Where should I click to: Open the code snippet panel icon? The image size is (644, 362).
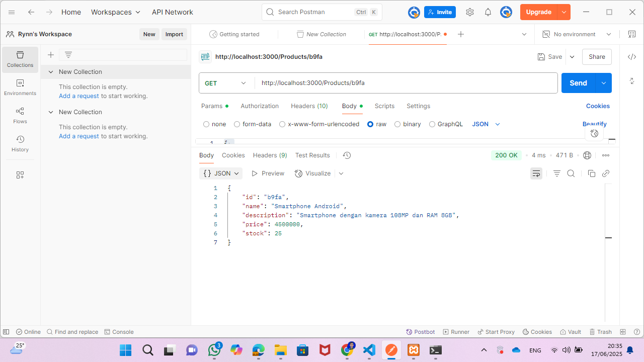[632, 57]
